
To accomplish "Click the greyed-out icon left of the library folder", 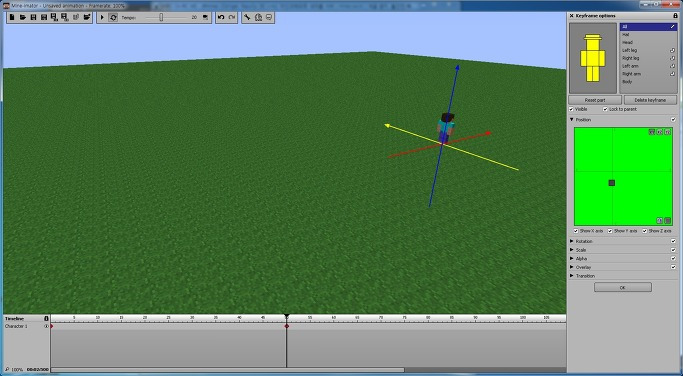I will point(76,17).
